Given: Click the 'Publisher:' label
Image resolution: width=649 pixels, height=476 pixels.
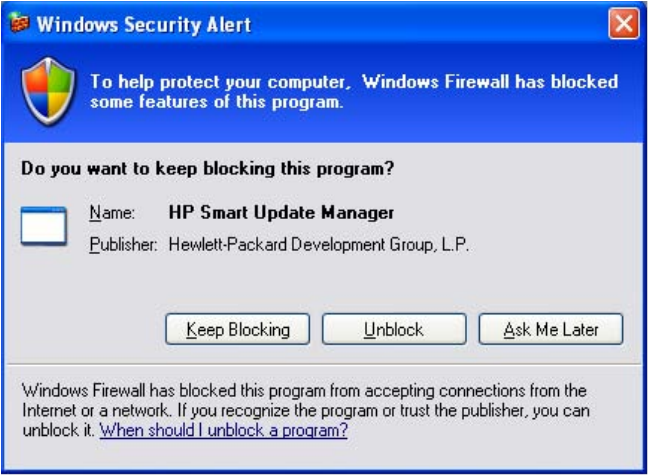Looking at the screenshot, I should click(x=123, y=243).
